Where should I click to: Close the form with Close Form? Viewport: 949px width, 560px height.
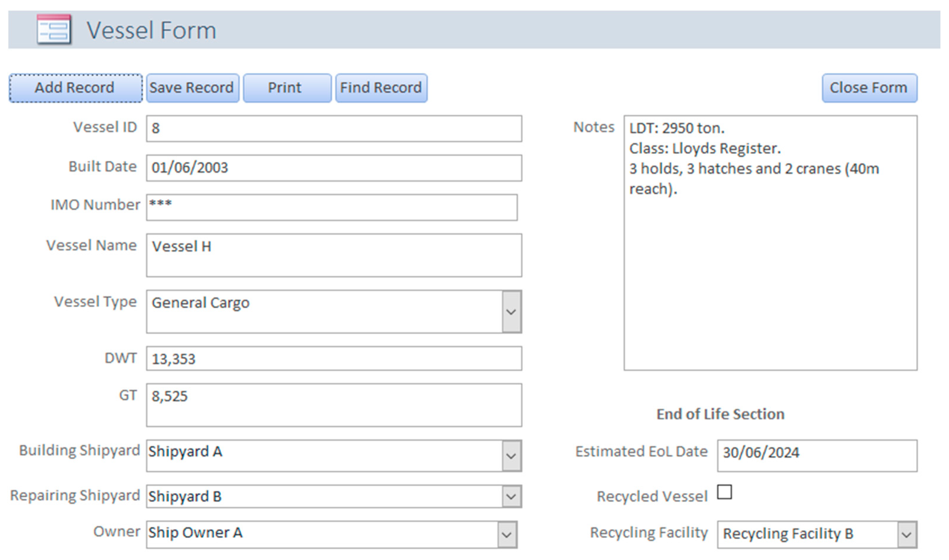869,88
